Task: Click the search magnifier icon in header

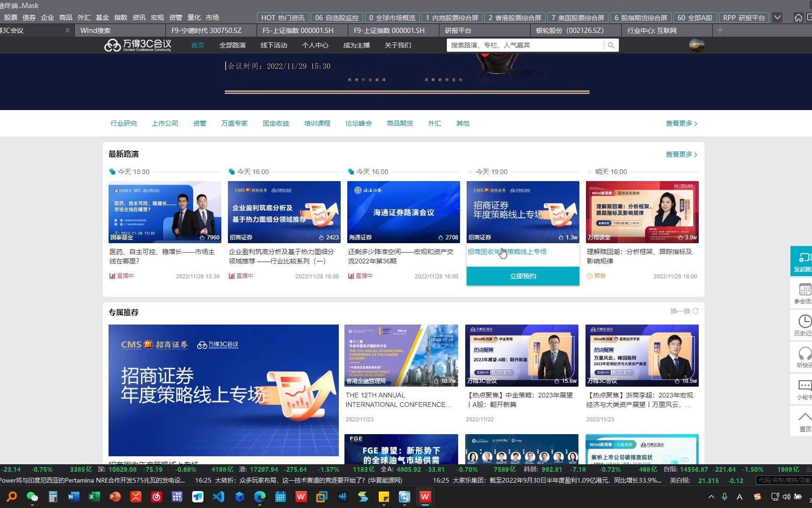Action: (611, 45)
